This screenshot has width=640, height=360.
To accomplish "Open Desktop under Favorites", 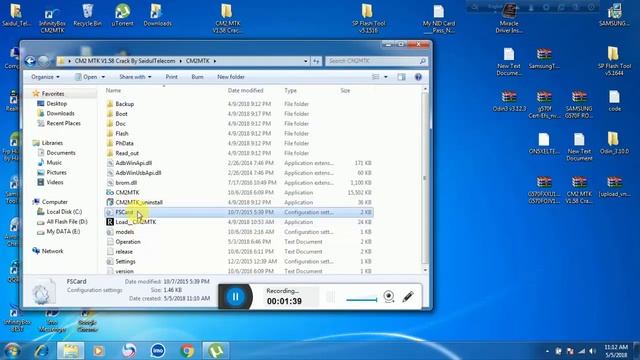I will coord(56,104).
